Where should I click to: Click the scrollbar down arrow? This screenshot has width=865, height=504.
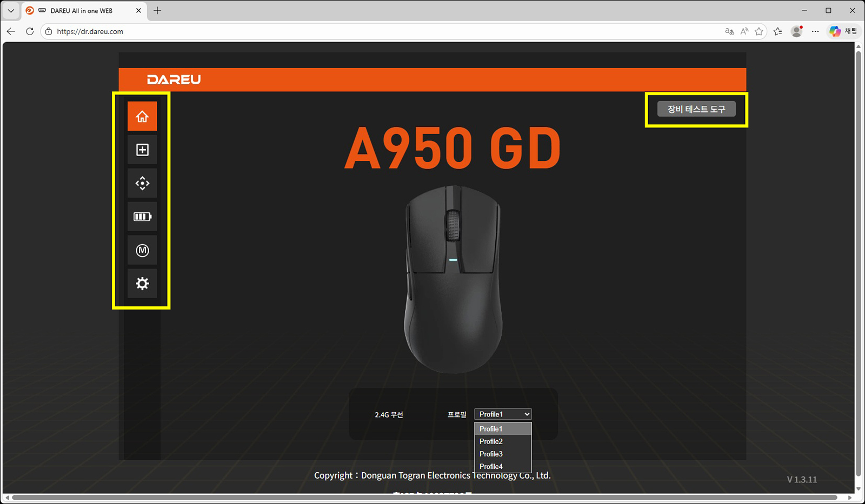pos(859,489)
